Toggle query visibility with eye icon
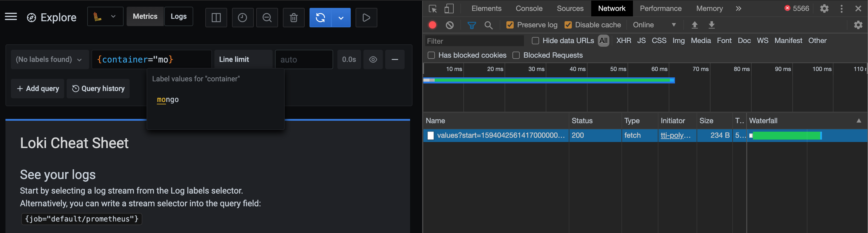868x233 pixels. click(x=373, y=59)
